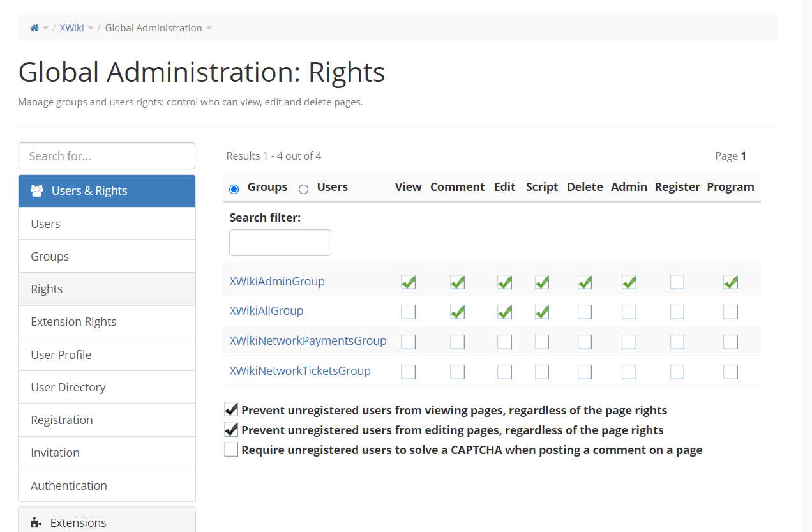Toggle Program right for XWikiAllGroup
812x532 pixels.
point(731,312)
